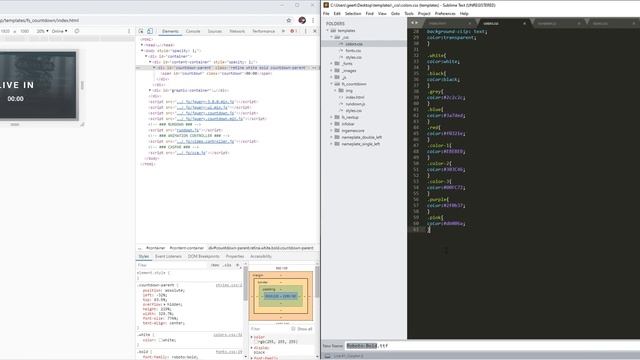Click the rgb(255, 255, 255) computed color swatch
The width and height of the screenshot is (640, 360).
[x=256, y=342]
